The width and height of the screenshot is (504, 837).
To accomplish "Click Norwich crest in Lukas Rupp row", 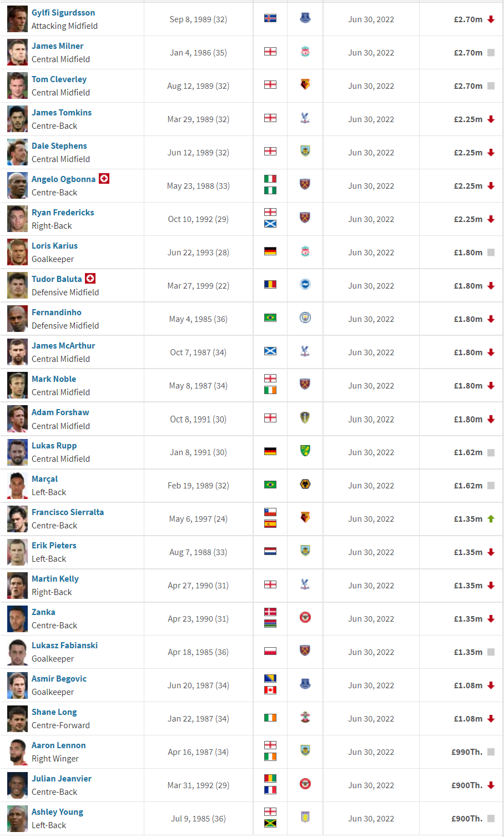I will pos(305,451).
